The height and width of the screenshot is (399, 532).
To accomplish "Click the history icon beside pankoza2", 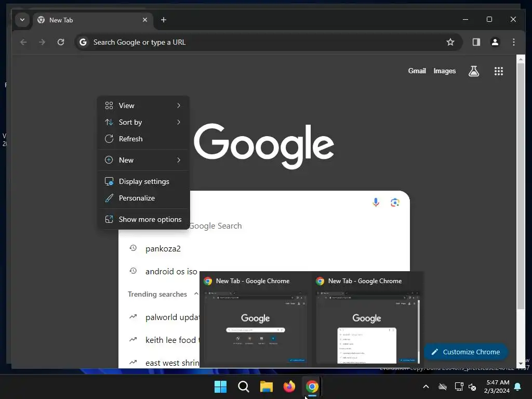I will click(x=133, y=248).
